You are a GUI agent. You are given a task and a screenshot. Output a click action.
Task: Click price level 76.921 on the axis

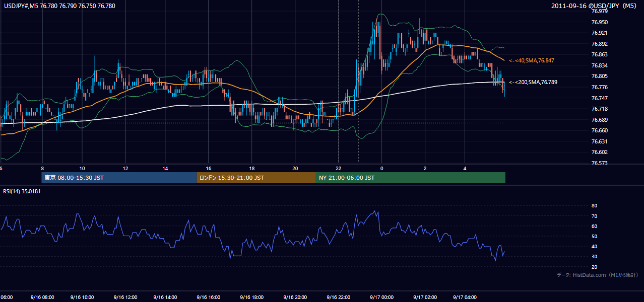coord(600,33)
